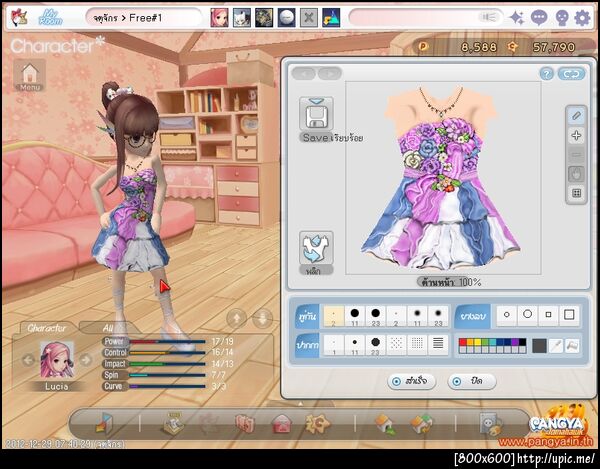This screenshot has width=600, height=469.
Task: Select the plus zoom-in tool
Action: coord(576,135)
